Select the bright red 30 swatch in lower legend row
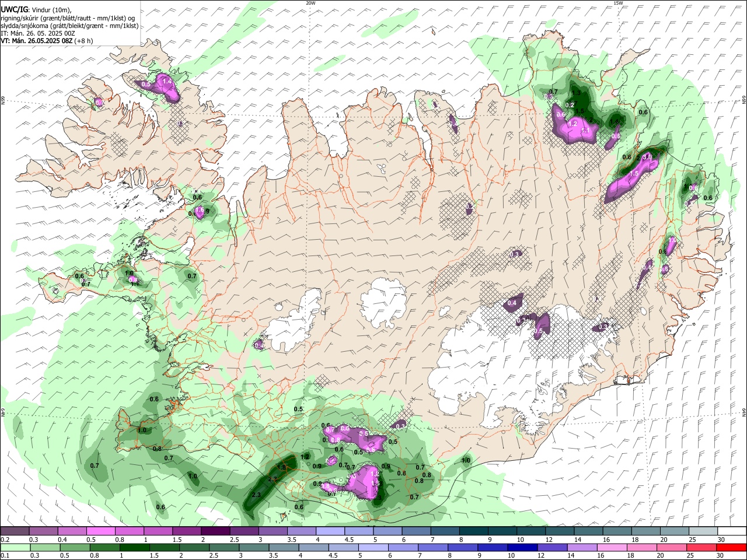Viewport: 747px width, 560px height. click(x=731, y=548)
